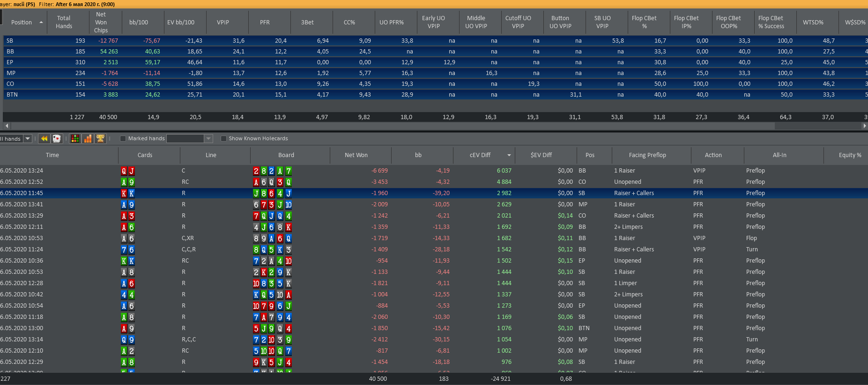Click the right arrow of the stats scrollbar
This screenshot has height=385, width=868.
tap(865, 126)
